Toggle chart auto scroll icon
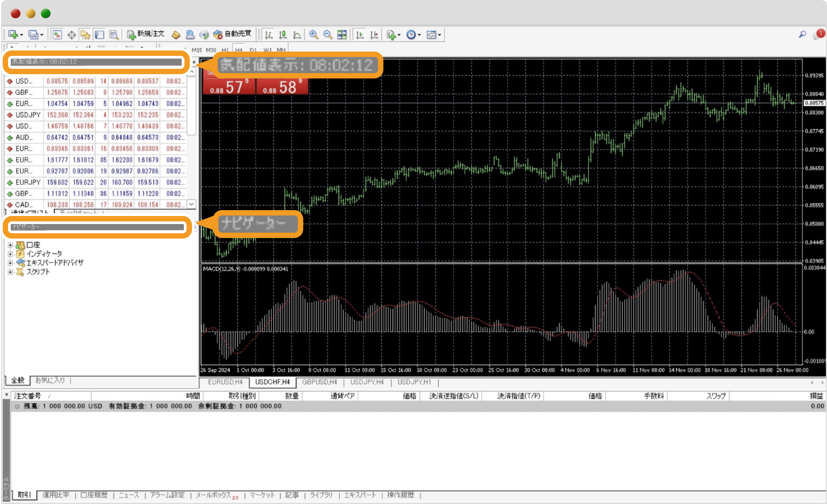827x504 pixels. 360,35
